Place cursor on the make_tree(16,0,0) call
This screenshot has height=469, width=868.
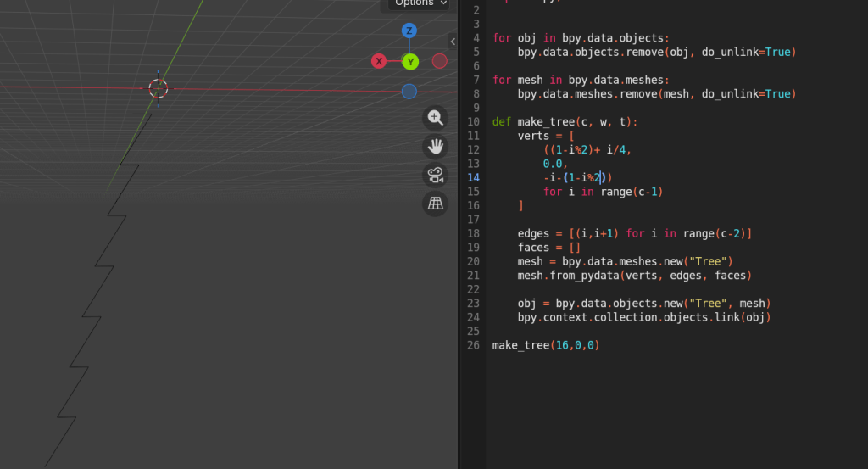click(546, 345)
